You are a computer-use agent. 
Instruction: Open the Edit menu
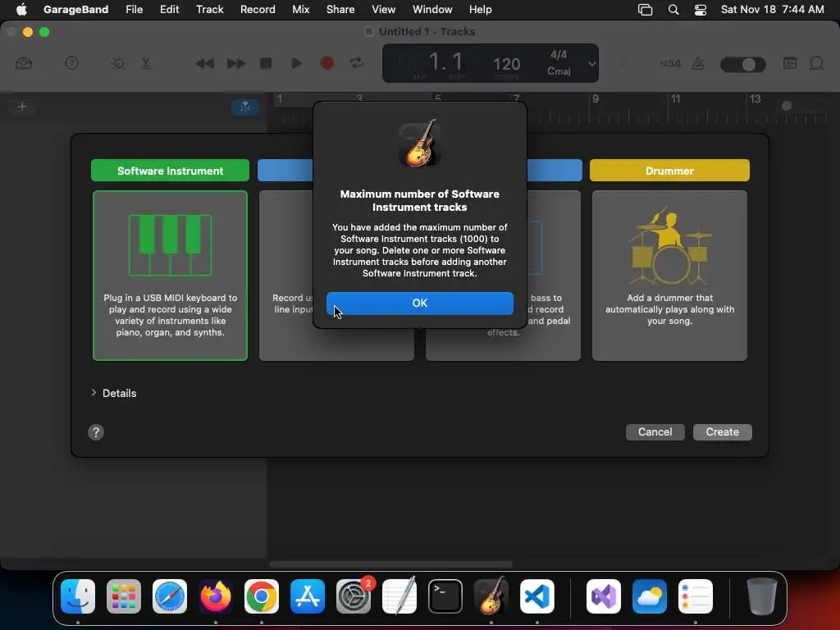click(169, 9)
